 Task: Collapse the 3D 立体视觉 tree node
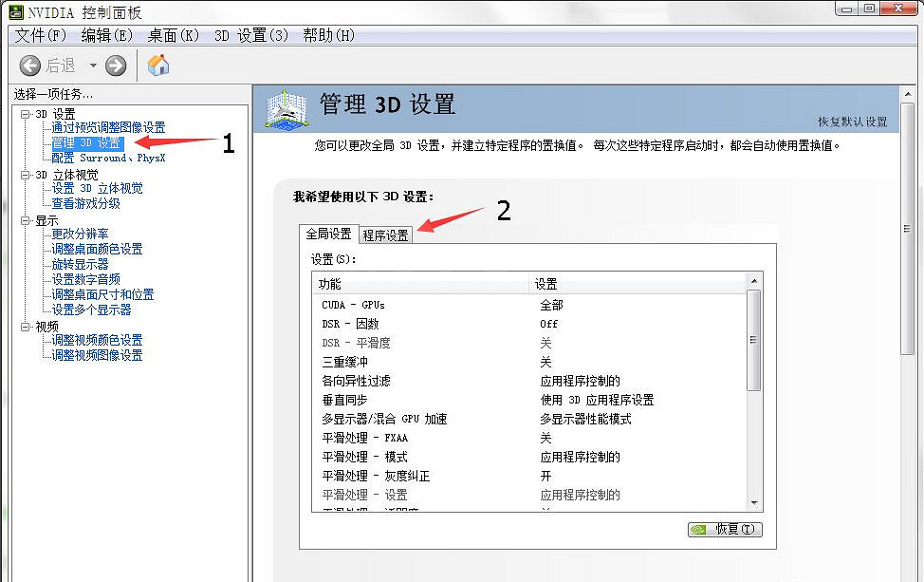(x=26, y=175)
